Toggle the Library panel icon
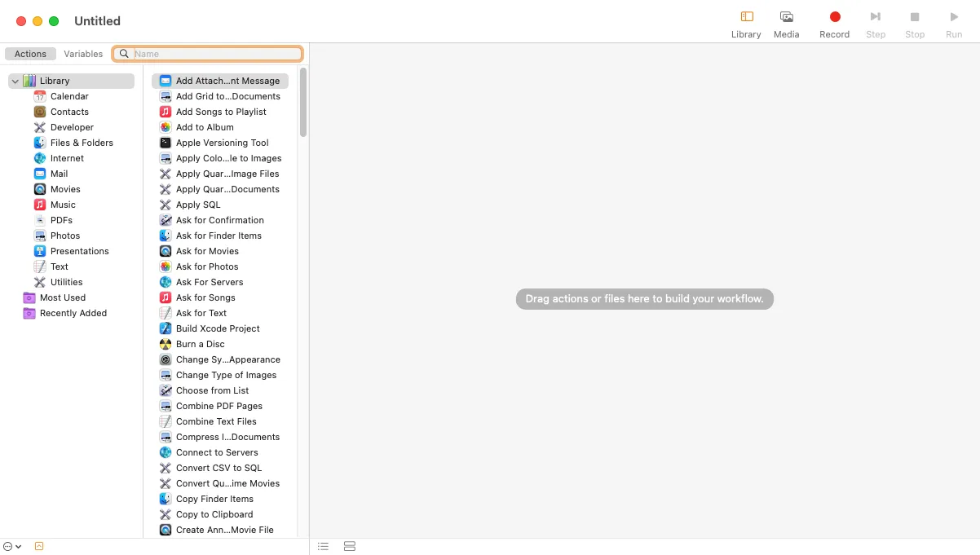The width and height of the screenshot is (980, 555). (x=746, y=17)
